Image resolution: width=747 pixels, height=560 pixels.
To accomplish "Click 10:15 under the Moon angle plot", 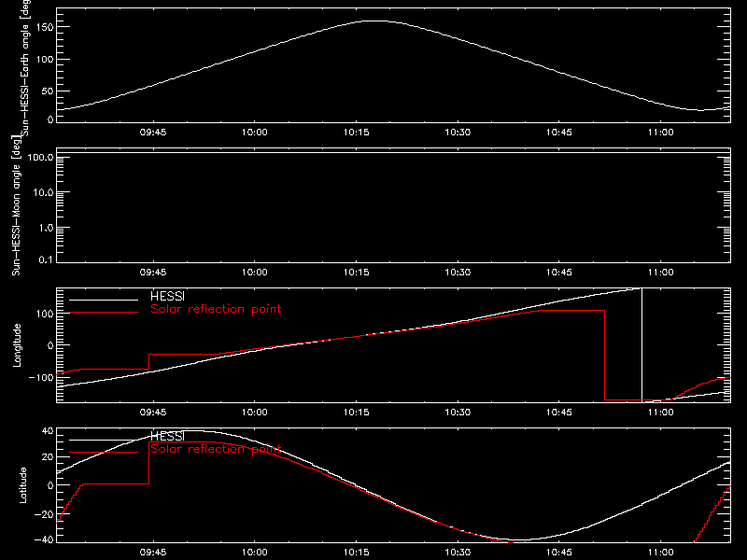I will point(357,273).
